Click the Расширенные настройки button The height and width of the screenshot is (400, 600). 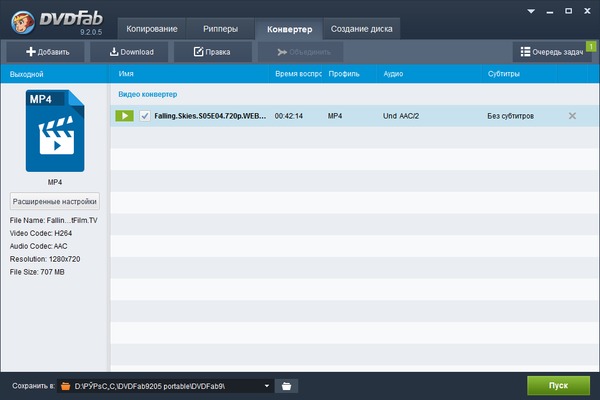pos(55,200)
